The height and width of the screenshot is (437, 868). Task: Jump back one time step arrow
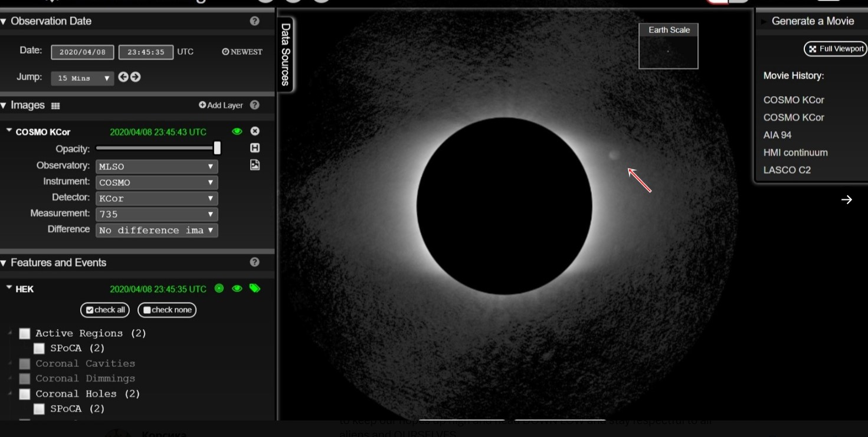pos(123,77)
